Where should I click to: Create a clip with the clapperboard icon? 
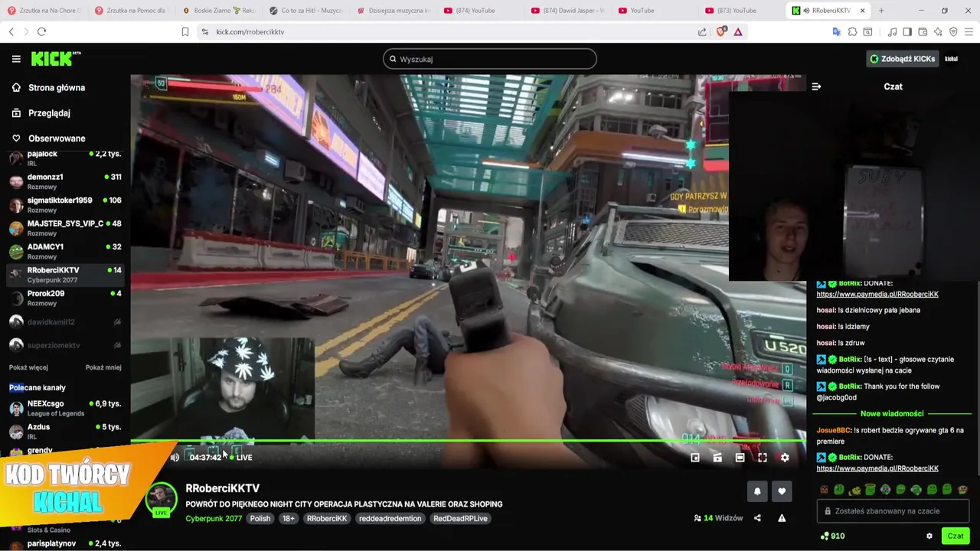click(x=717, y=458)
